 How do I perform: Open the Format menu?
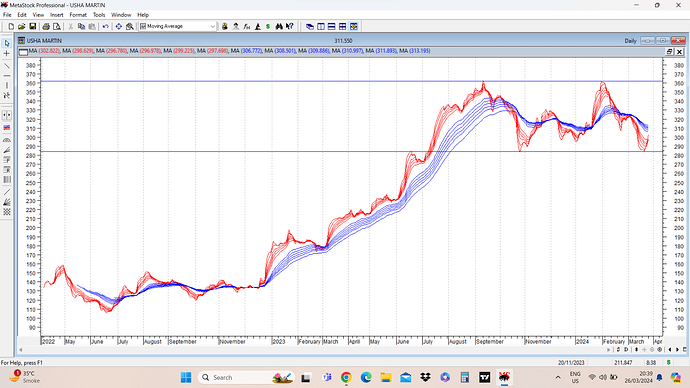78,15
